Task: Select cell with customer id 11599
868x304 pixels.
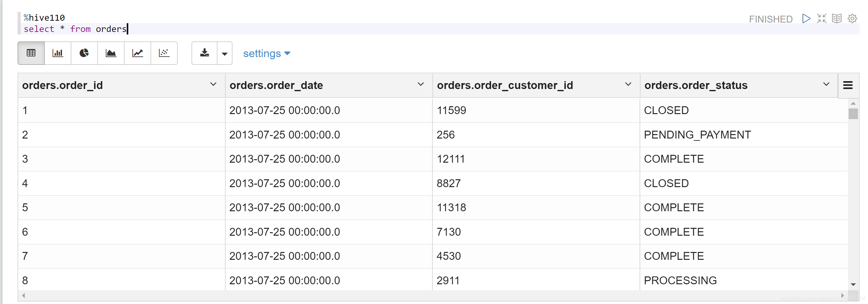Action: 536,110
